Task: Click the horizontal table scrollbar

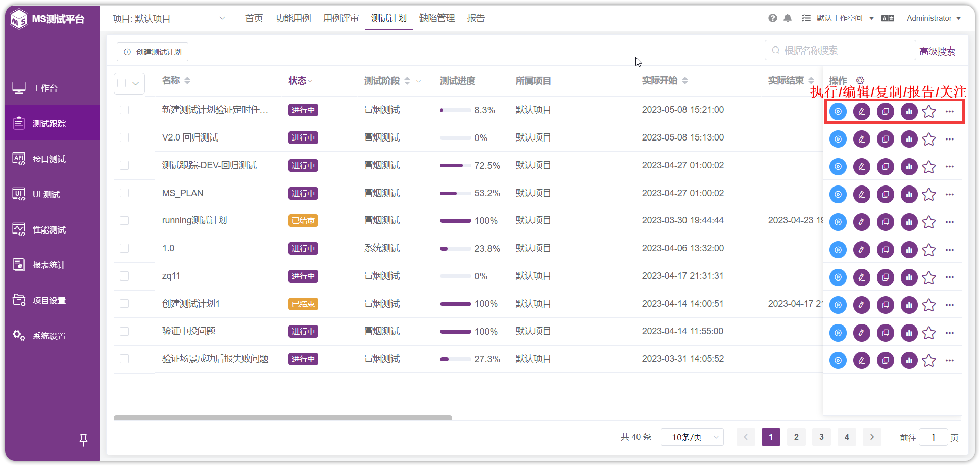Action: click(x=283, y=418)
